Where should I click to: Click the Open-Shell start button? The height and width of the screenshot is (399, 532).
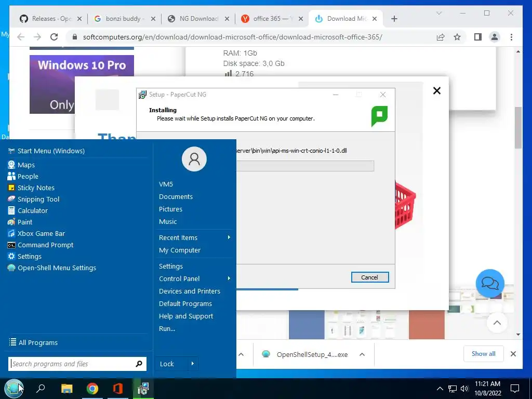(14, 388)
